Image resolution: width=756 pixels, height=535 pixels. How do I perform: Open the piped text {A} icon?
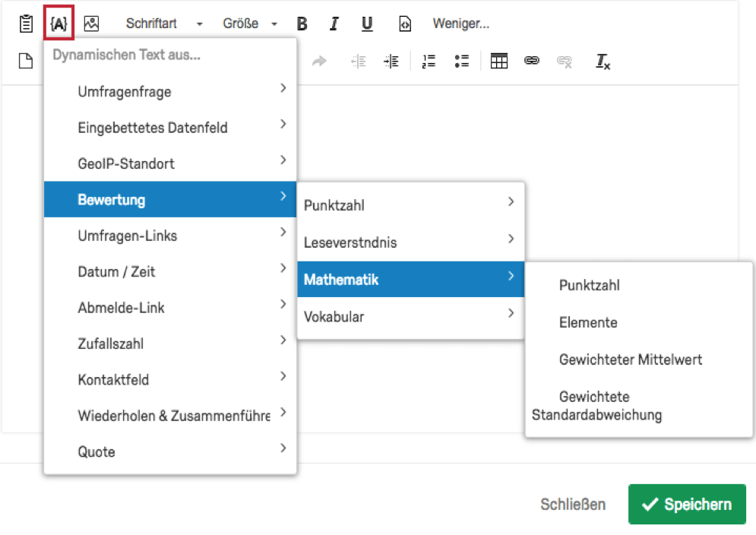click(59, 23)
